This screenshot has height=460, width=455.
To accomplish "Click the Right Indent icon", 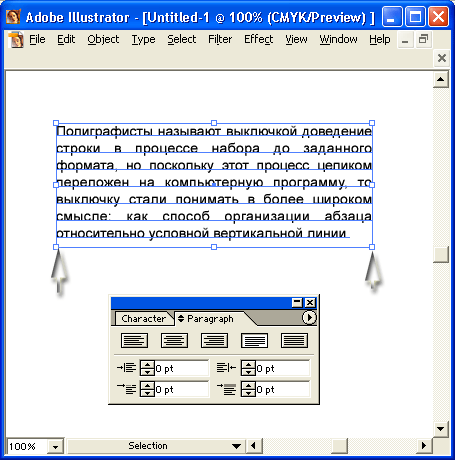I will click(226, 368).
